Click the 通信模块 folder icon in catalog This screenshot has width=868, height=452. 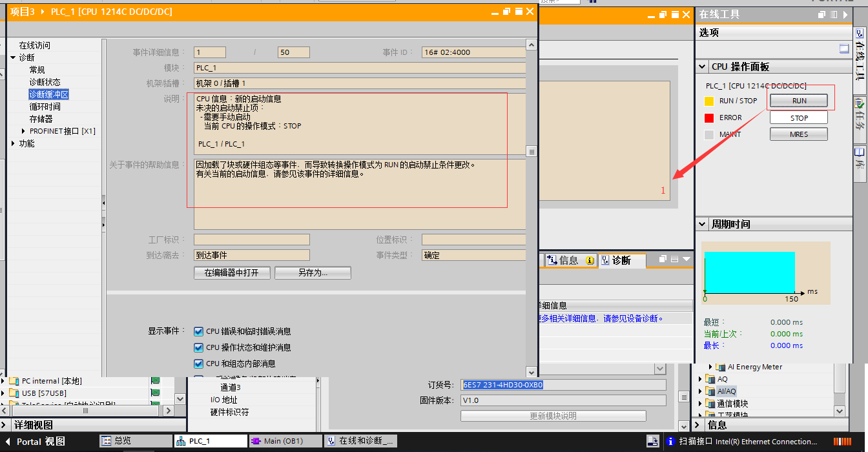click(x=711, y=404)
